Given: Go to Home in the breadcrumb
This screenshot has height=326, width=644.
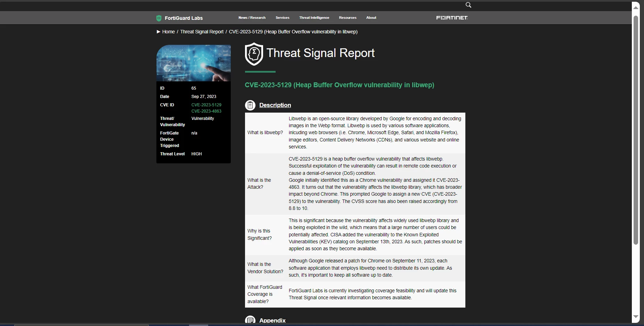Looking at the screenshot, I should (169, 32).
